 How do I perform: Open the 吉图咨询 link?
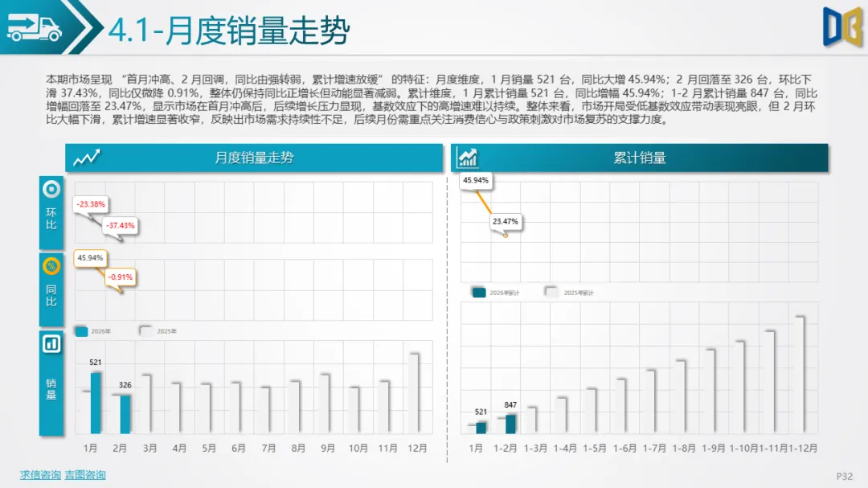pyautogui.click(x=84, y=475)
